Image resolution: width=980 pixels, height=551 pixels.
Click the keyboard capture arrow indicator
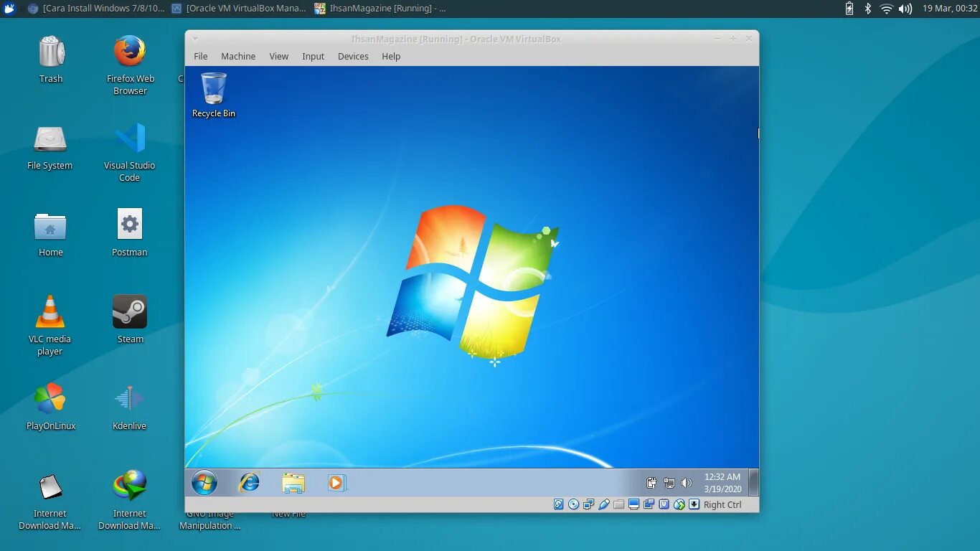[x=694, y=504]
